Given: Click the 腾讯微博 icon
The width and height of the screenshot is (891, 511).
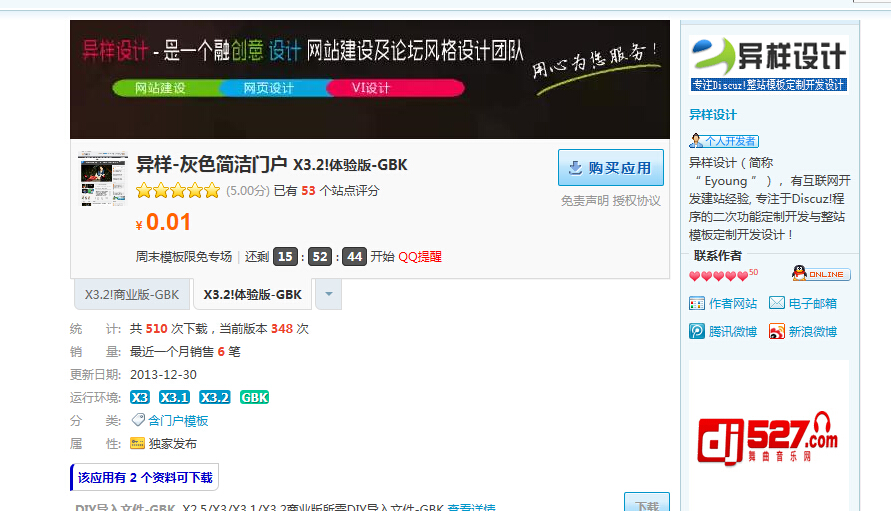Looking at the screenshot, I should (x=697, y=331).
